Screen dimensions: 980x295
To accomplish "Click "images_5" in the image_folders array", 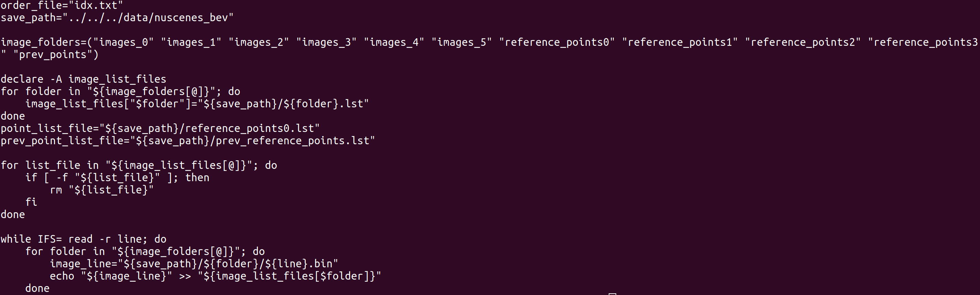I will coord(461,42).
